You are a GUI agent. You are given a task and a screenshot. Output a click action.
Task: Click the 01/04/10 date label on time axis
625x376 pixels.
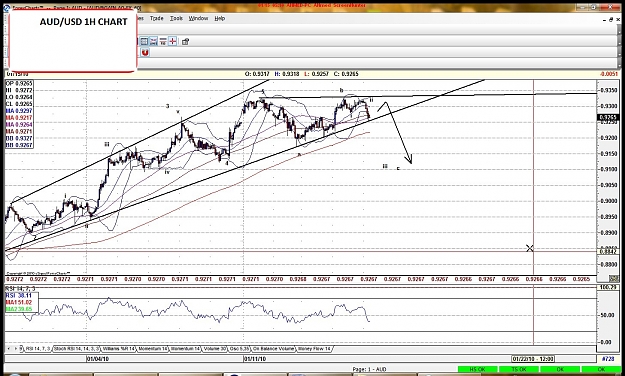click(x=98, y=358)
